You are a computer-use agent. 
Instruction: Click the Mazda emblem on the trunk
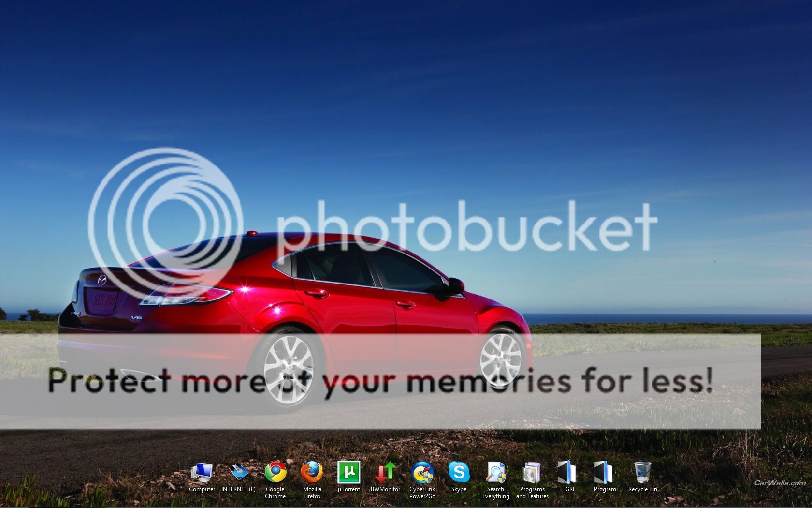[102, 280]
